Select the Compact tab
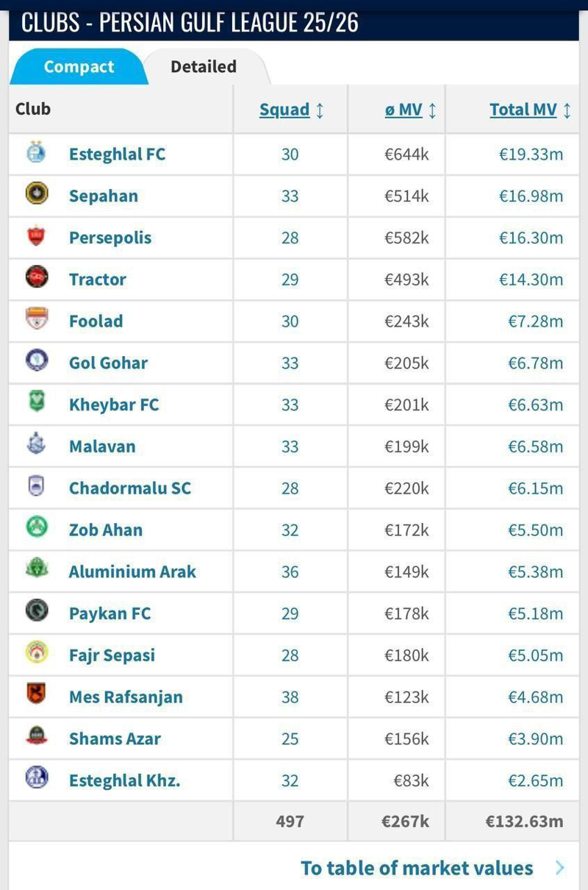Screen dimensions: 588x890 click(79, 67)
